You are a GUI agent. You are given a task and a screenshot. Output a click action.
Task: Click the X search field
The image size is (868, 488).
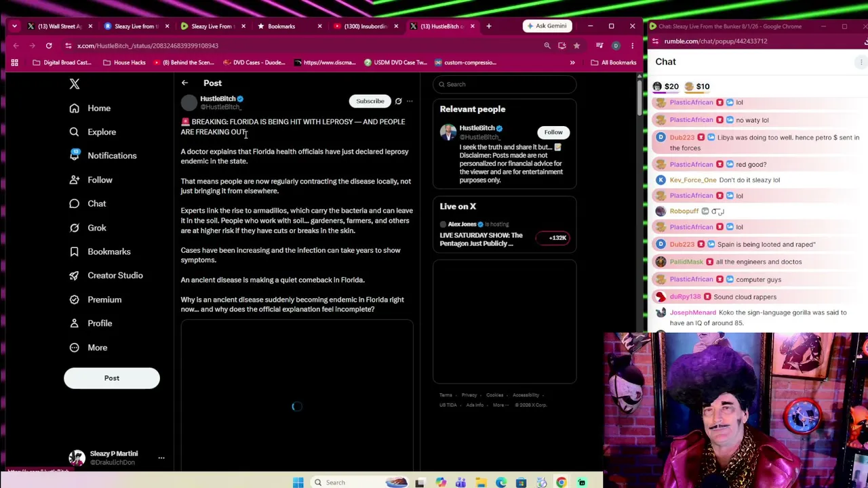pyautogui.click(x=505, y=84)
